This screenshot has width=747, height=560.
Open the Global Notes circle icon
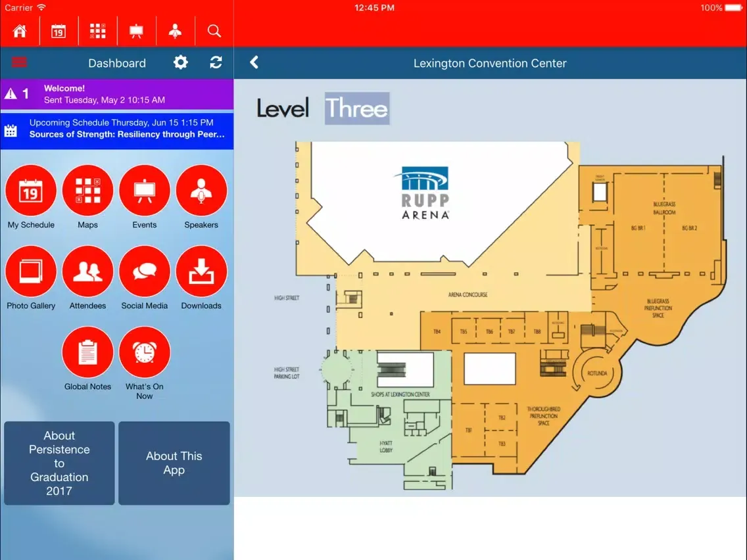coord(87,352)
